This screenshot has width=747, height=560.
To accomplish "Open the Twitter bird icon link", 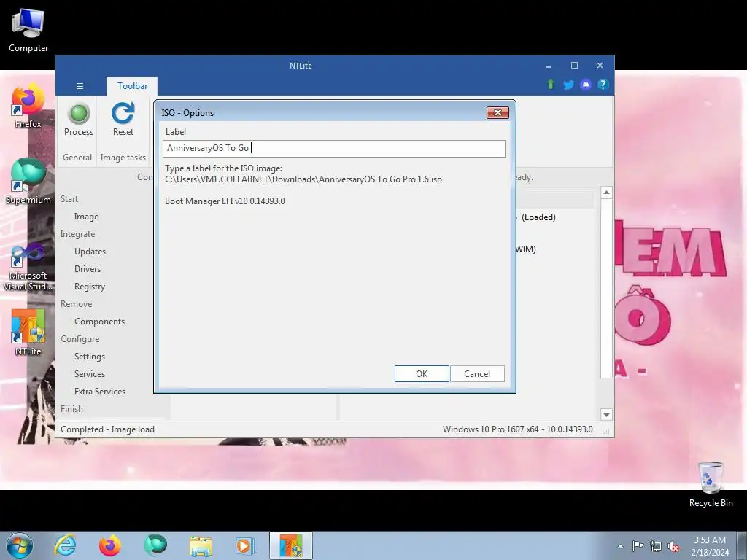I will (x=568, y=85).
